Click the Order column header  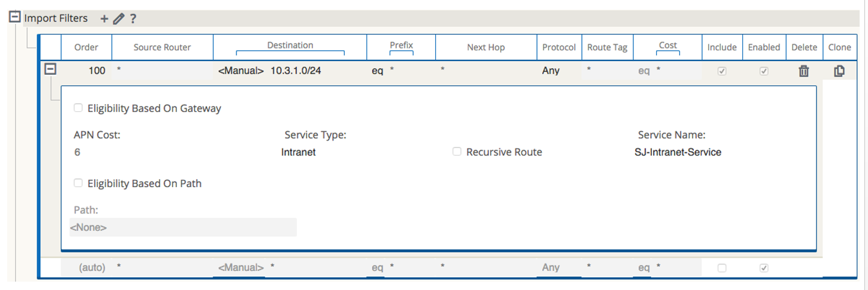point(86,47)
